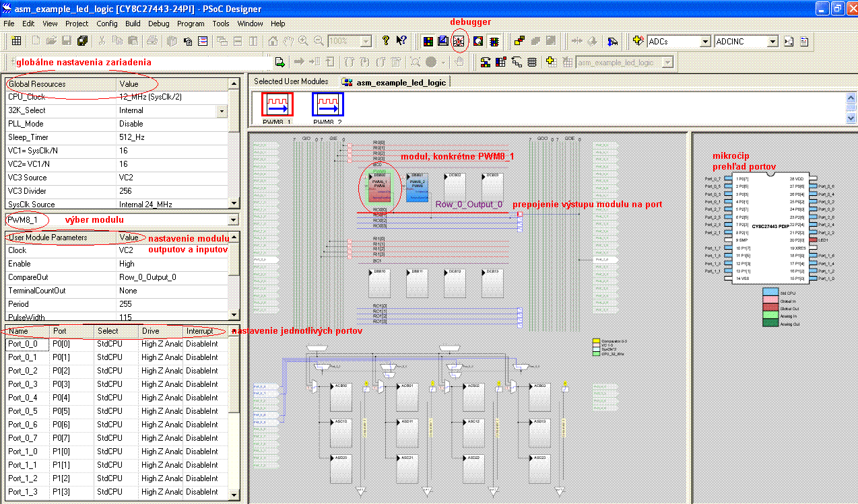Click the Selected User Modules scroll up arrow
The height and width of the screenshot is (504, 858).
(x=852, y=98)
